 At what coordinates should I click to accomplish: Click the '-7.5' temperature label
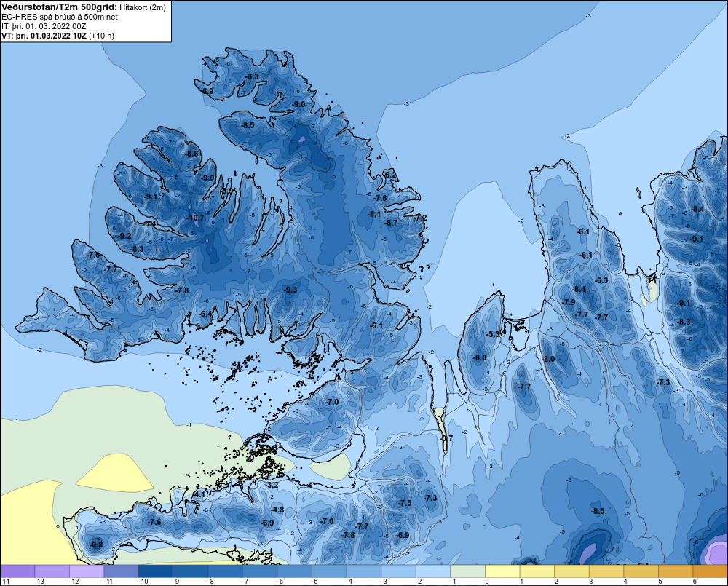pos(405,503)
